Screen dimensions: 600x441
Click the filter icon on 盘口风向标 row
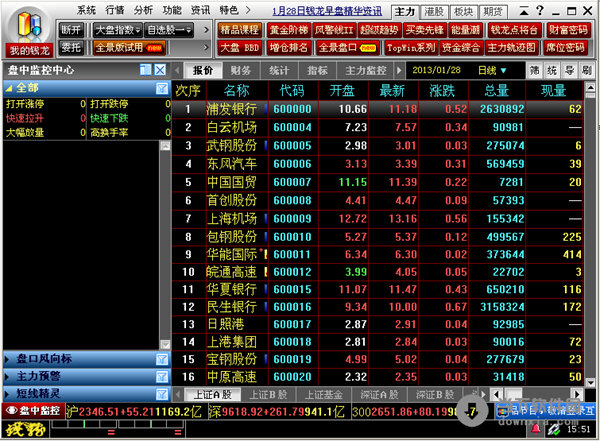tap(162, 359)
